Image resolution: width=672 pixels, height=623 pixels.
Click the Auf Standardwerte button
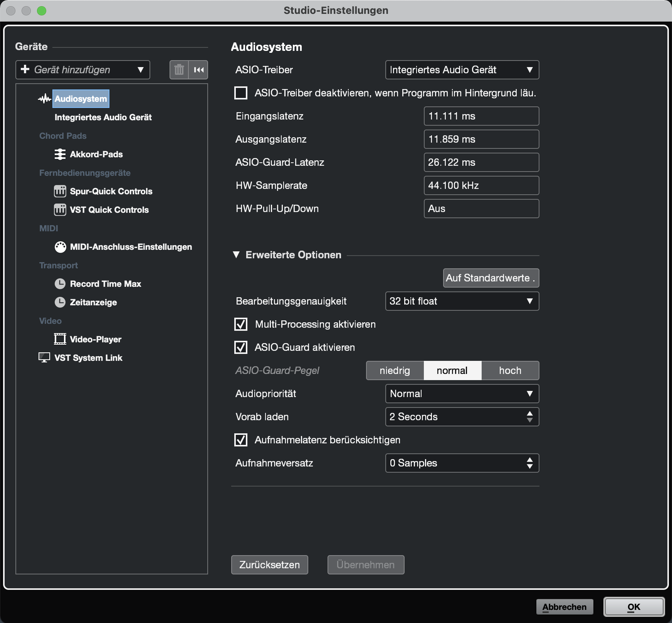(x=491, y=278)
